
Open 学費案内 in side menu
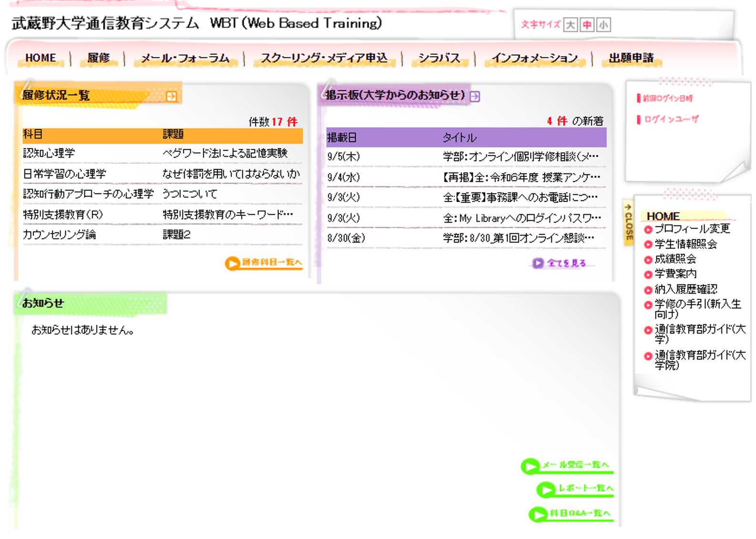point(675,274)
